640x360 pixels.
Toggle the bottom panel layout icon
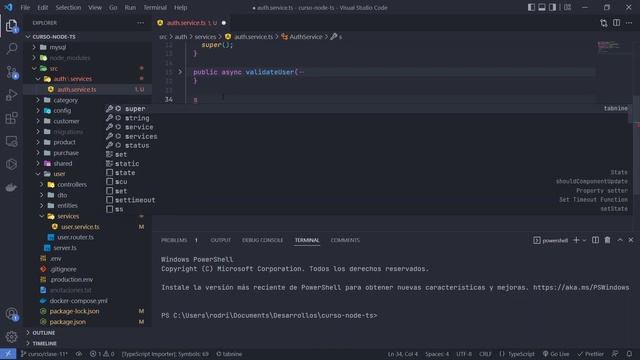click(542, 7)
